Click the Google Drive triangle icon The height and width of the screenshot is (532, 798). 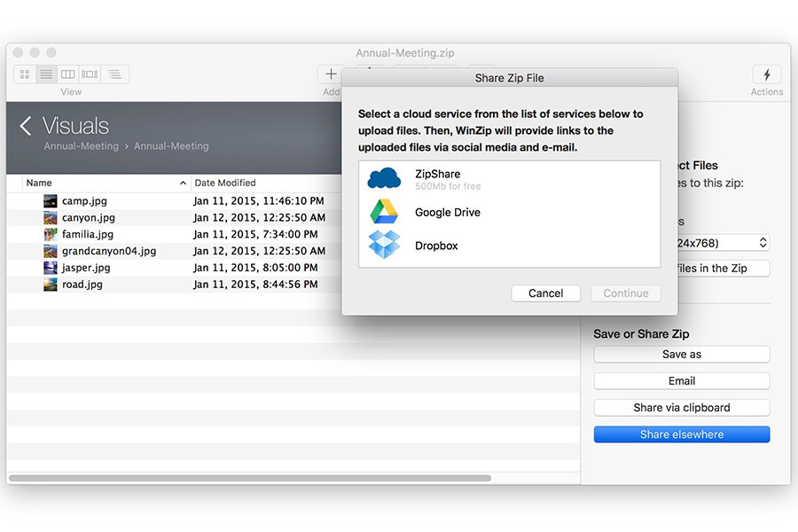pos(384,212)
